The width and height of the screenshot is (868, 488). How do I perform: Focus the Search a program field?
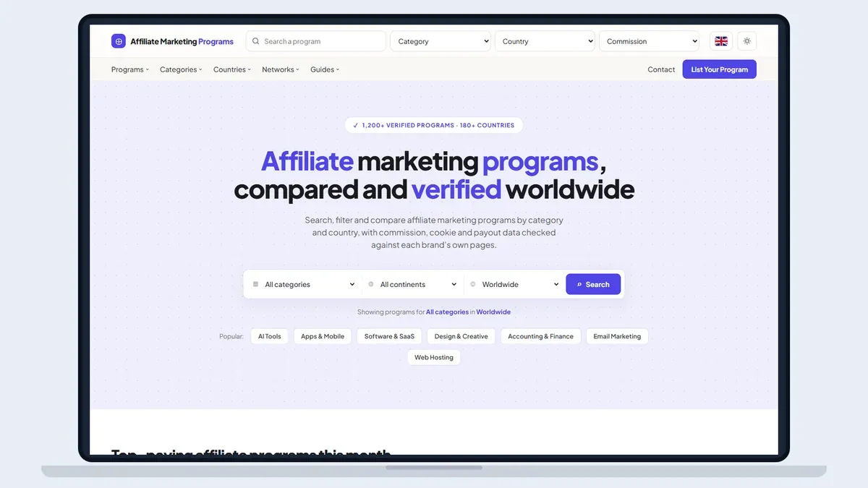pos(316,41)
